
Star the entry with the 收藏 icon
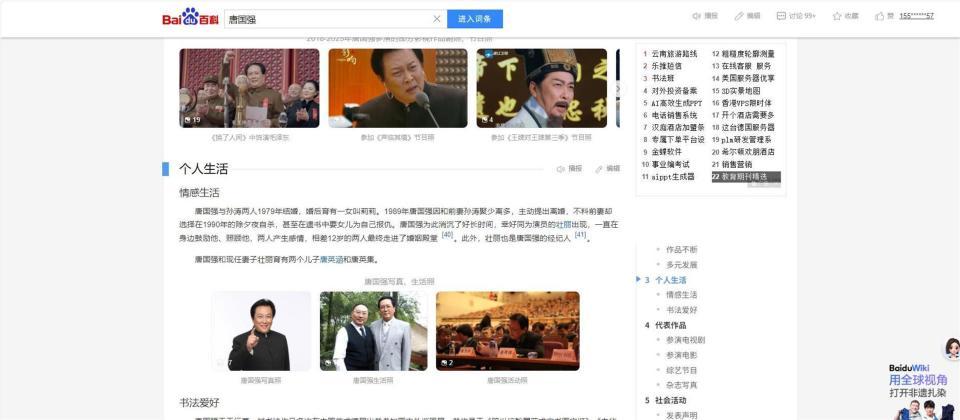tap(846, 16)
